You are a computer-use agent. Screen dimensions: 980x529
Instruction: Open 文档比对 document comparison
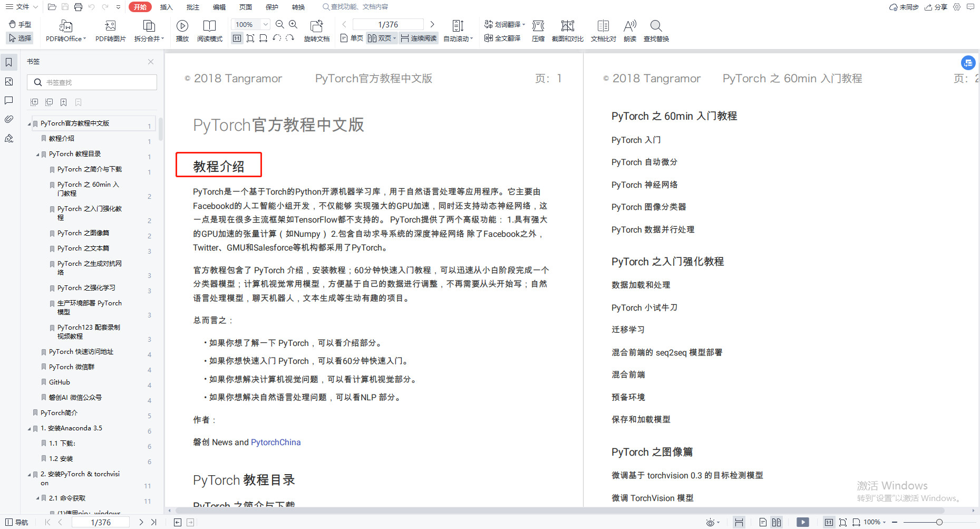(604, 32)
